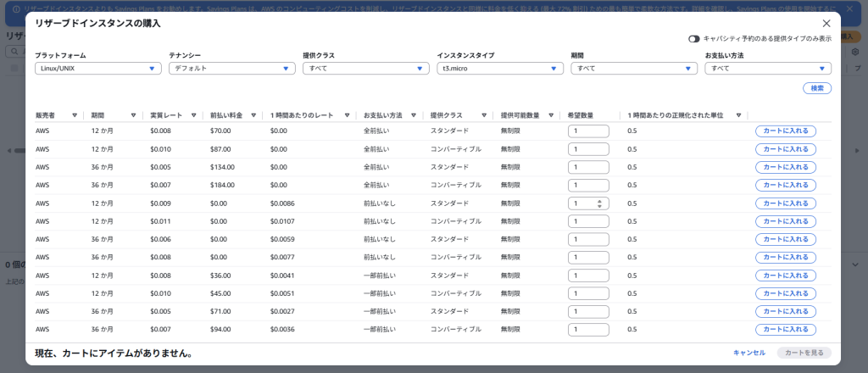Add the $184.00 convertible offering to cart
The width and height of the screenshot is (868, 373).
coord(786,186)
